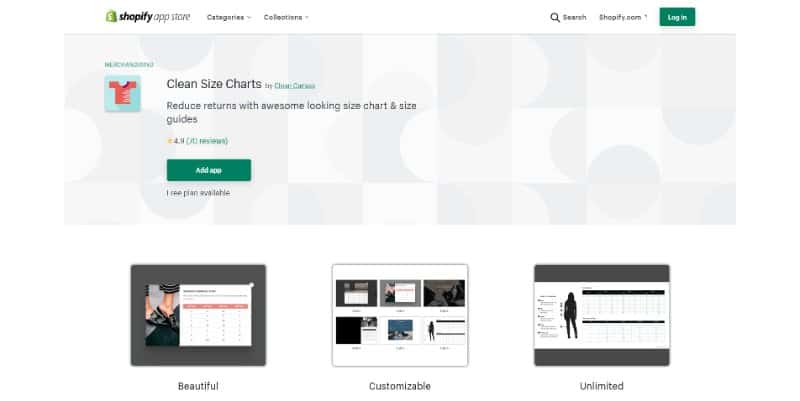
Task: Open the app developer link
Action: [294, 86]
